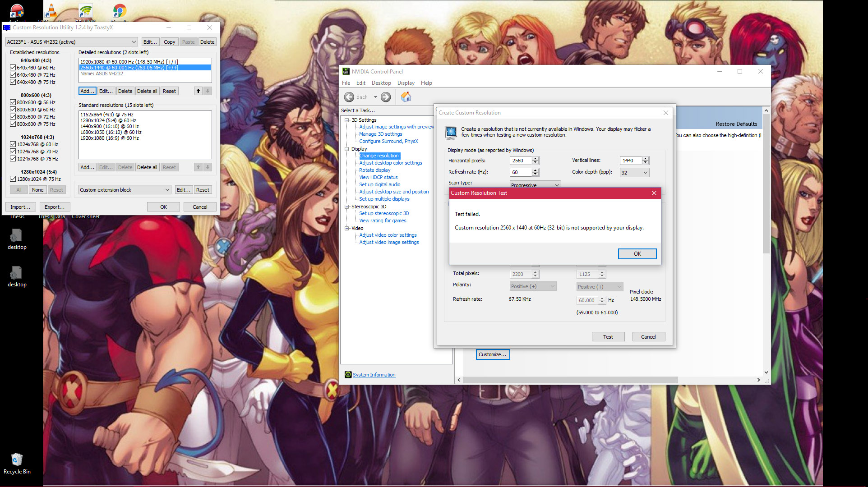This screenshot has height=487, width=868.
Task: Uncheck 640x480 @ 72 Hz resolution
Action: (13, 75)
